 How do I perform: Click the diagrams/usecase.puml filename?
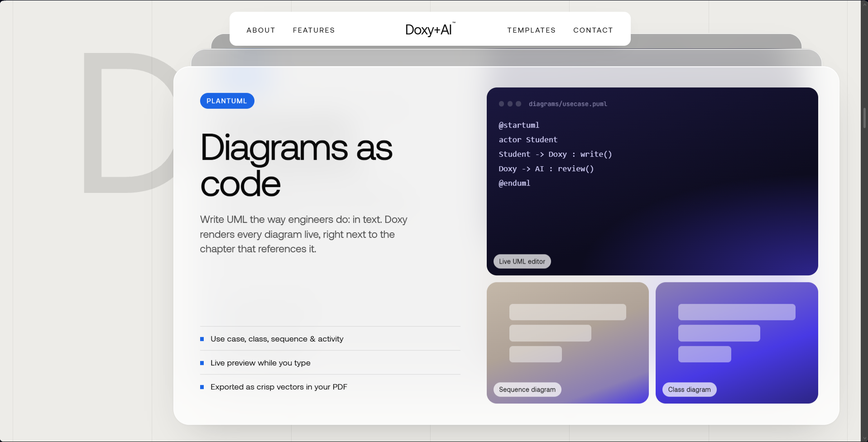click(x=568, y=104)
